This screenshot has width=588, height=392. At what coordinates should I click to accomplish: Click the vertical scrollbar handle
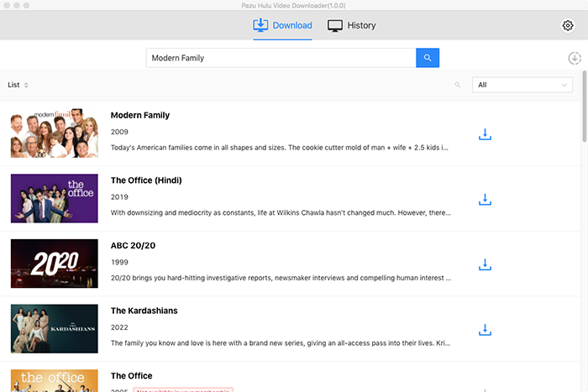pyautogui.click(x=584, y=107)
